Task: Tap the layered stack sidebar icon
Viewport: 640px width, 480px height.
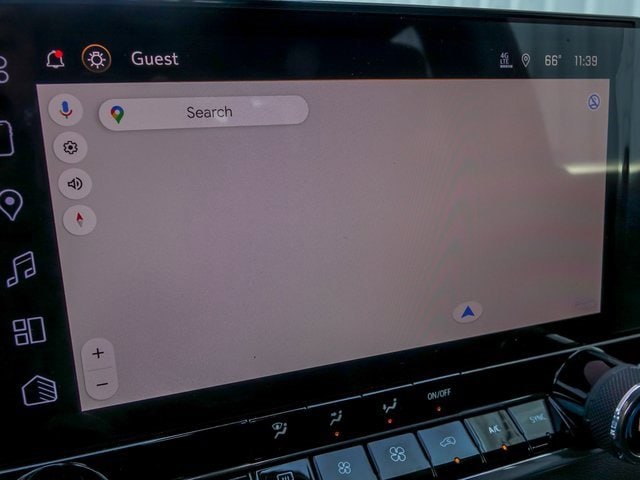Action: (x=39, y=390)
